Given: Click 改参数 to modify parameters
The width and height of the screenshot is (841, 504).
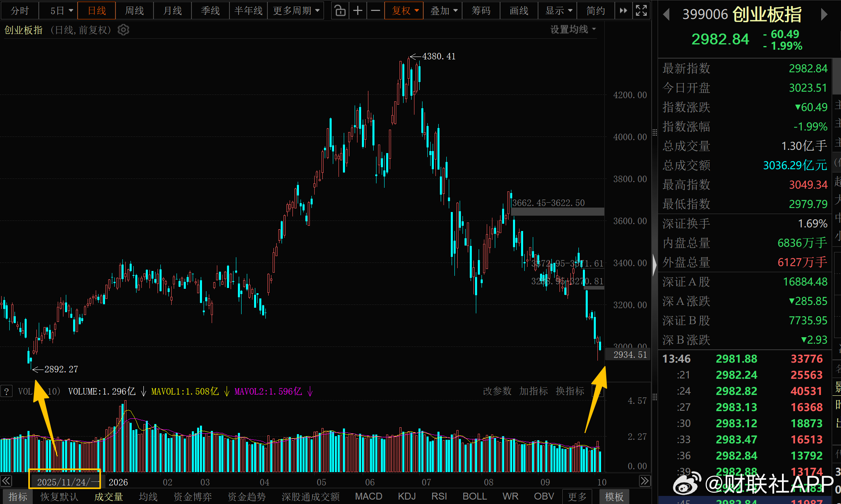Looking at the screenshot, I should tap(497, 391).
